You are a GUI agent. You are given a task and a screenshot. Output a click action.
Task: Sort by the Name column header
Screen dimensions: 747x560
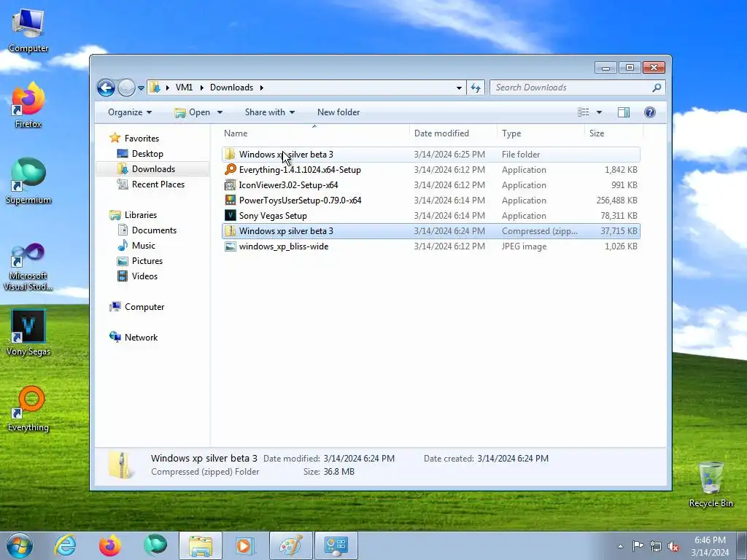(314, 133)
